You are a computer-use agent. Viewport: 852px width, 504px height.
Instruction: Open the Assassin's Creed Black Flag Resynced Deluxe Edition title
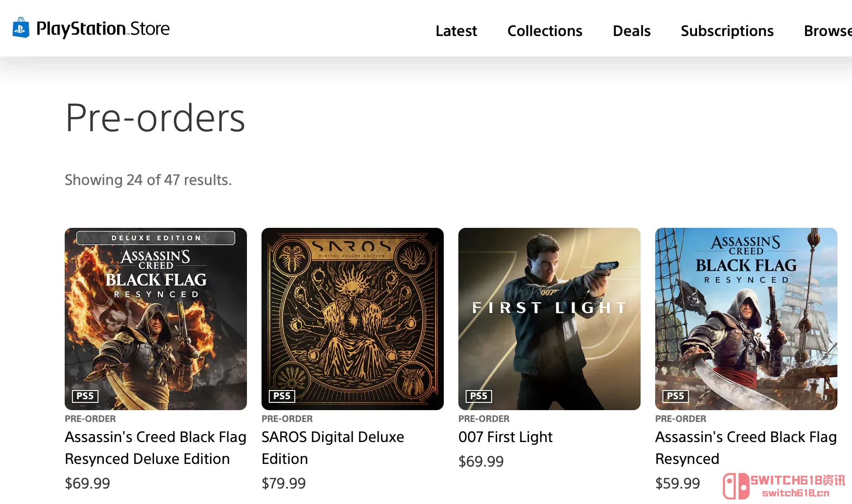point(155,448)
